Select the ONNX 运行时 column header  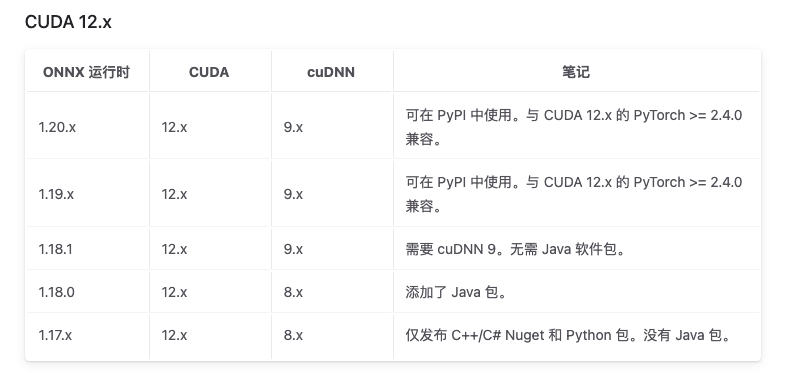click(87, 72)
